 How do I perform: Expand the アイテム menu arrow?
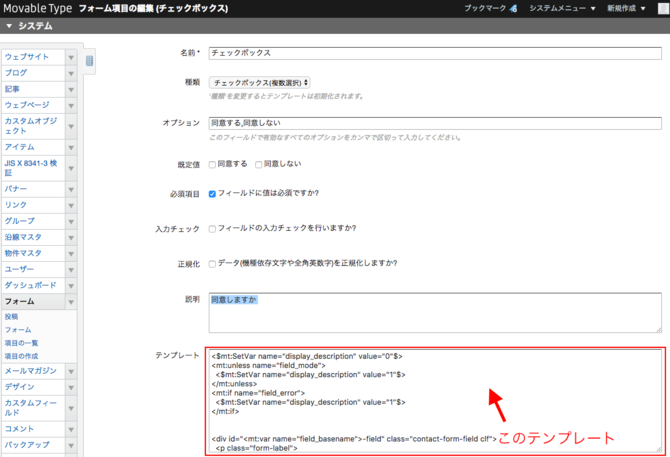tap(71, 147)
